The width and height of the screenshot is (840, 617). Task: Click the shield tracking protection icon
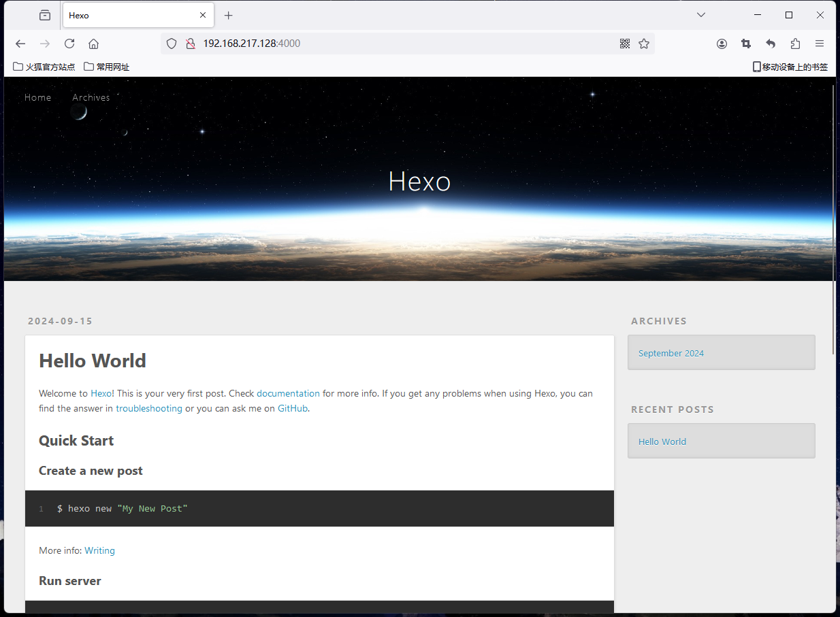(172, 44)
